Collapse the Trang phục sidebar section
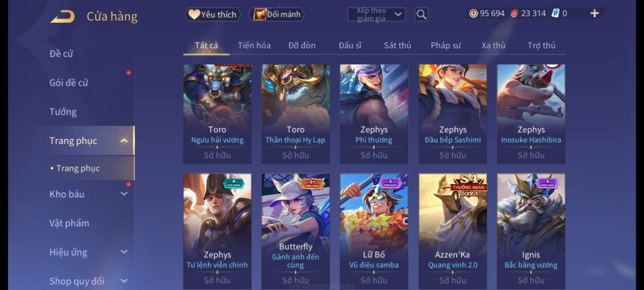 point(124,141)
